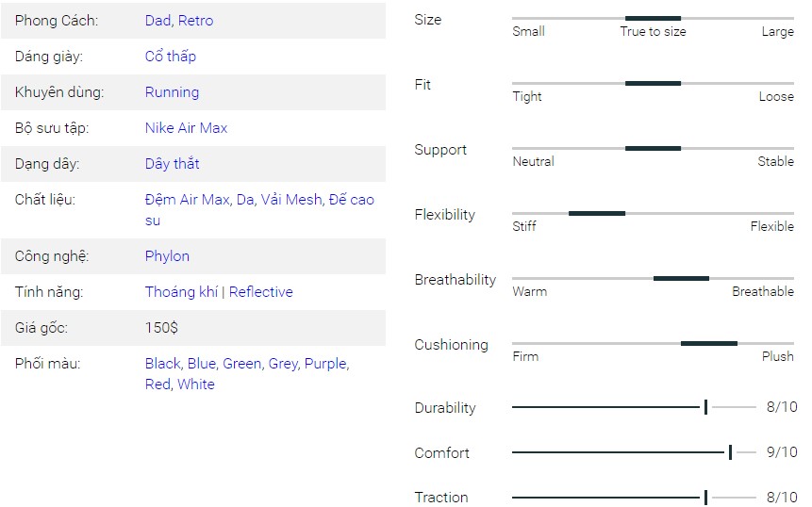Click the Durability rating bar marker
The height and width of the screenshot is (507, 812).
pos(706,407)
